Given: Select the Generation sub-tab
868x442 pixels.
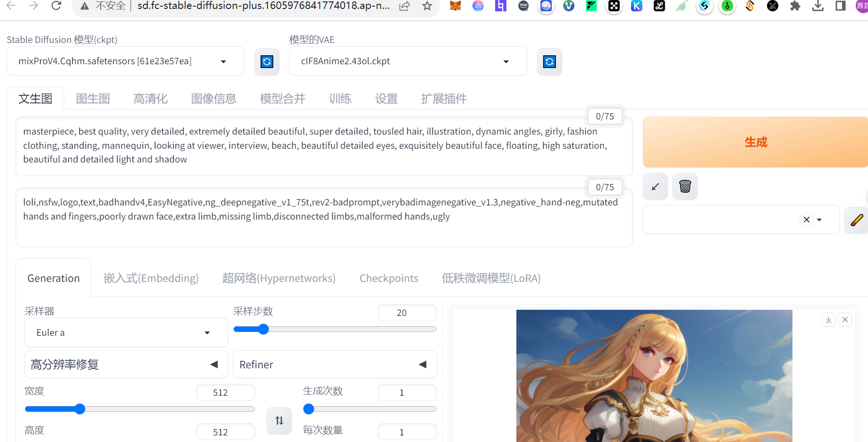Looking at the screenshot, I should (x=54, y=278).
